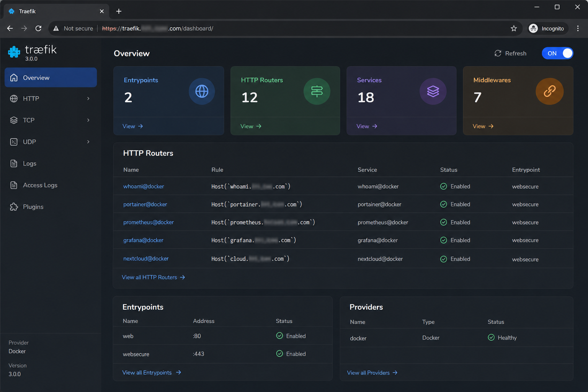Expand the HTTP sidebar menu chevron
588x392 pixels.
coord(88,99)
